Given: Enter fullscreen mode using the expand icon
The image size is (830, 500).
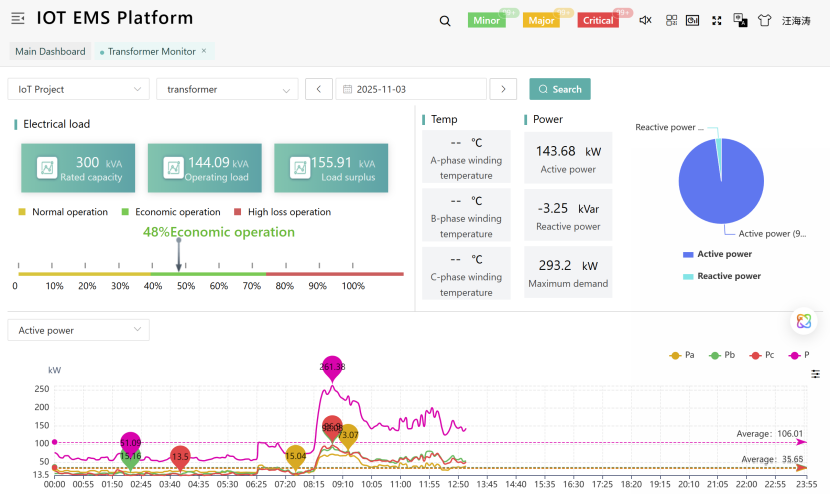Looking at the screenshot, I should click(716, 20).
